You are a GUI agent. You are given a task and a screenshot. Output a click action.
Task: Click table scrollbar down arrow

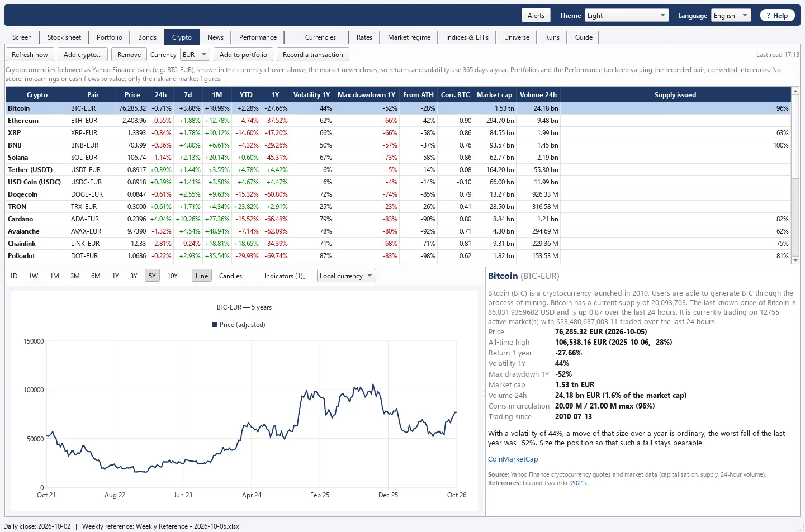pyautogui.click(x=795, y=259)
